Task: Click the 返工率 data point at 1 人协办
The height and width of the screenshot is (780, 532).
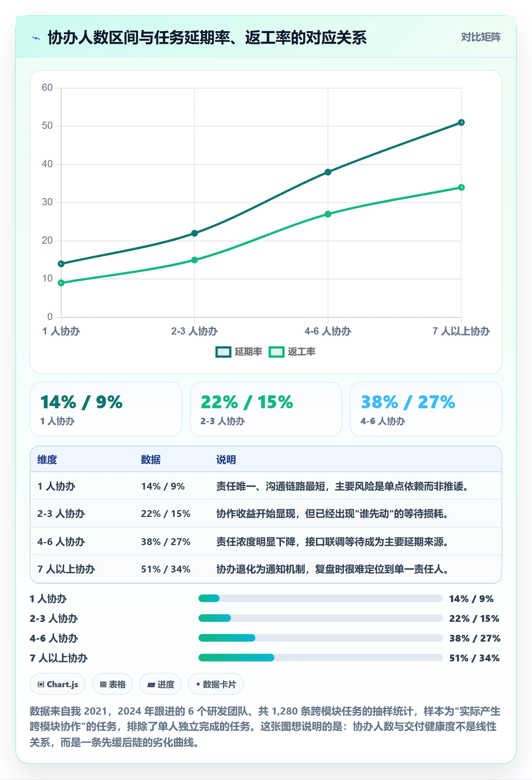Action: click(x=61, y=283)
